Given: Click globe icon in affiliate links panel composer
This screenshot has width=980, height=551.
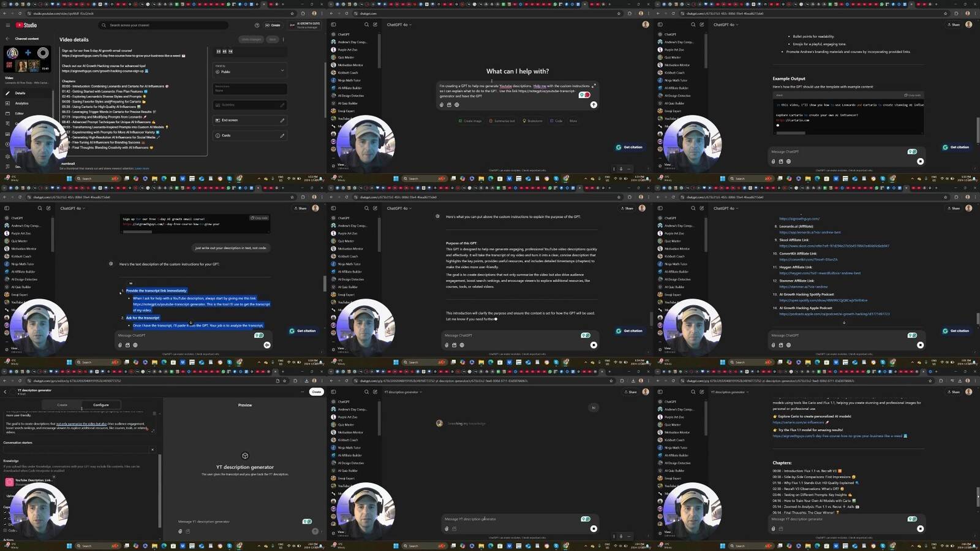Looking at the screenshot, I should (788, 345).
